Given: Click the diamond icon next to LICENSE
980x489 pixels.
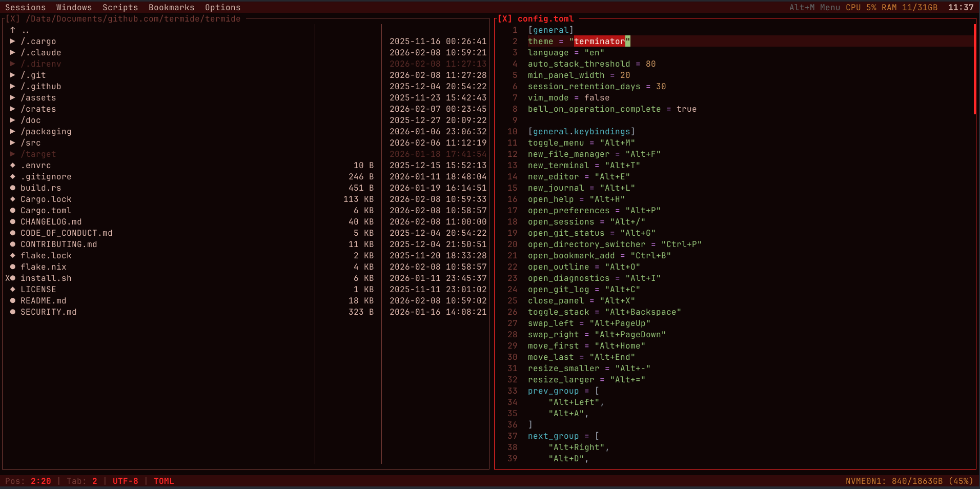Looking at the screenshot, I should 13,290.
